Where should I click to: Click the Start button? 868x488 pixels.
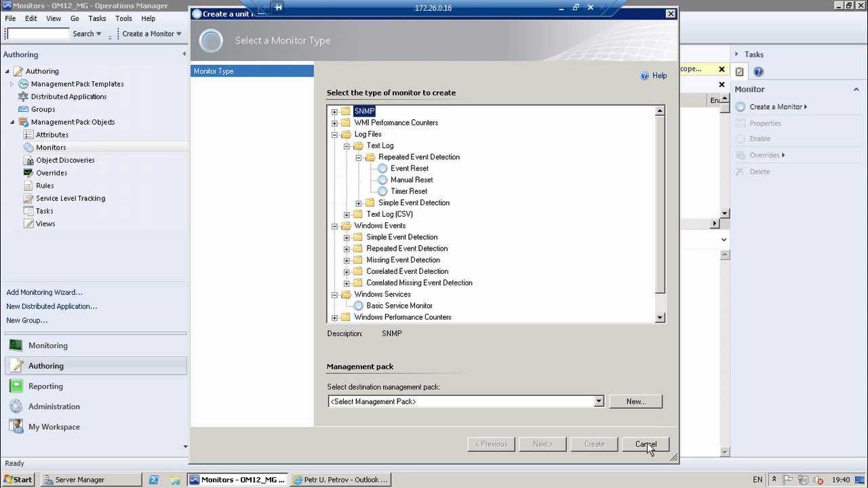18,480
